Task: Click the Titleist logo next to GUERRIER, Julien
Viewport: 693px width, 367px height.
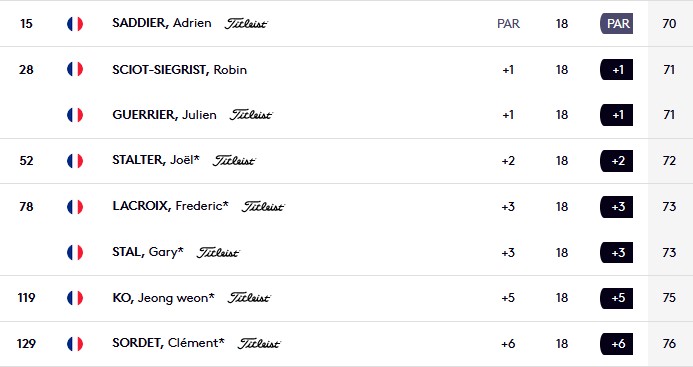Action: [x=251, y=115]
